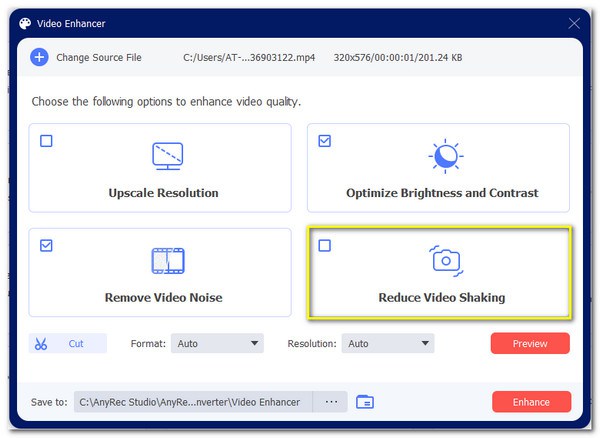Uncheck the Remove Video Noise checkbox
600x438 pixels.
(x=46, y=246)
